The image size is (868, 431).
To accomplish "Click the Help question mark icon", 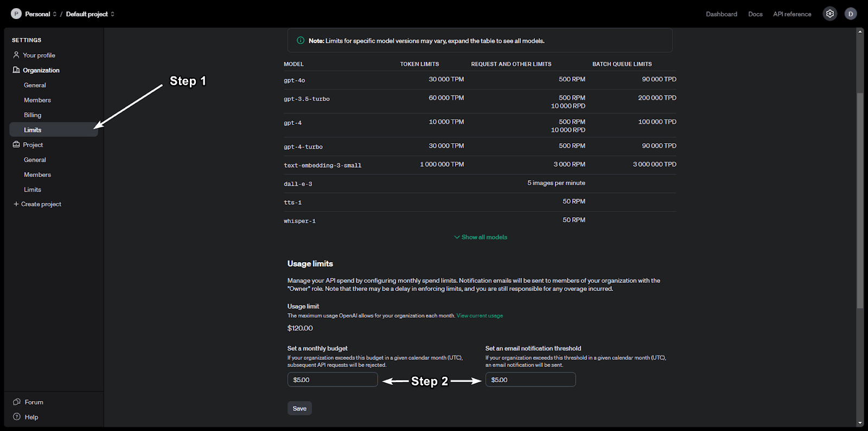I will coord(17,417).
